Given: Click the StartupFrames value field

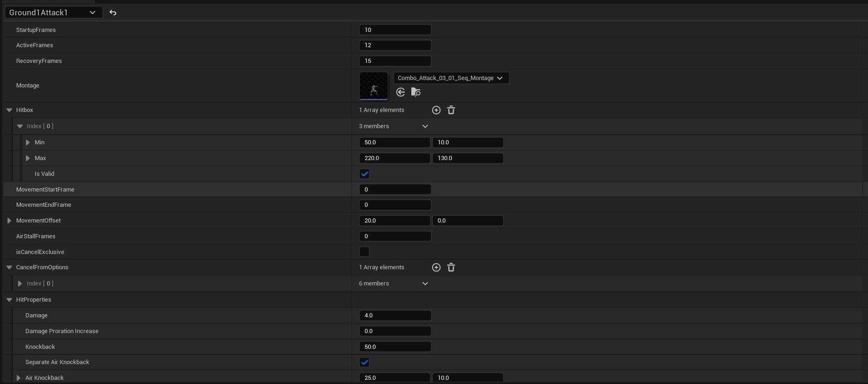Looking at the screenshot, I should (x=395, y=30).
